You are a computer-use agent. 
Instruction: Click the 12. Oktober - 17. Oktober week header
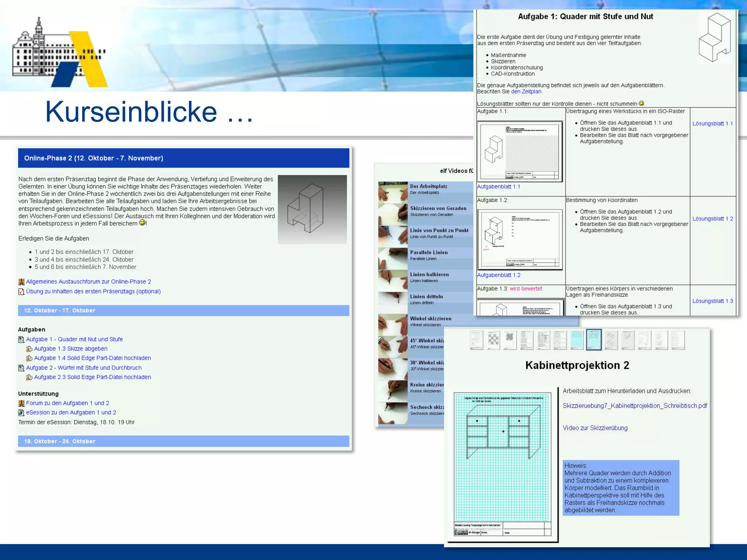[x=184, y=311]
